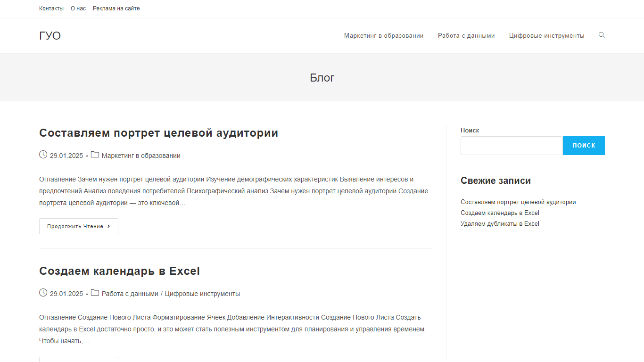This screenshot has width=644, height=362.
Task: Open category Работа с данными under calendar post
Action: click(x=130, y=294)
